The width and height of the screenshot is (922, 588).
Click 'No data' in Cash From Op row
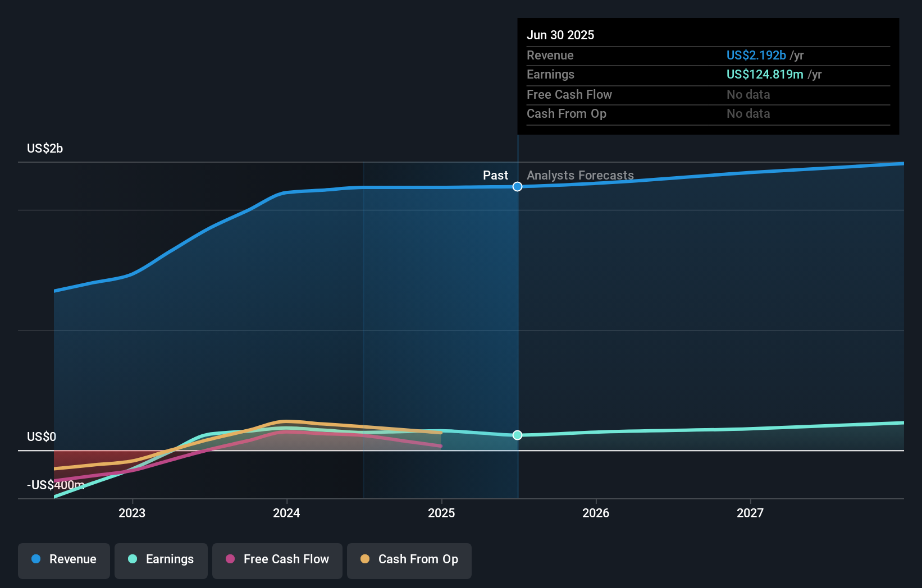pos(748,113)
